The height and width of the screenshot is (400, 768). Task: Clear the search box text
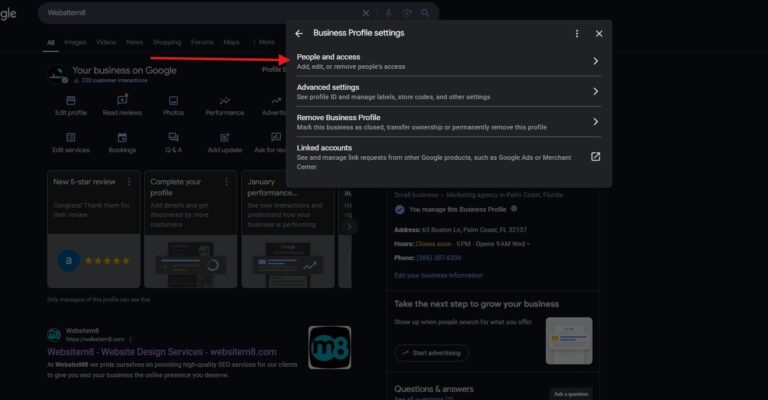pos(365,13)
